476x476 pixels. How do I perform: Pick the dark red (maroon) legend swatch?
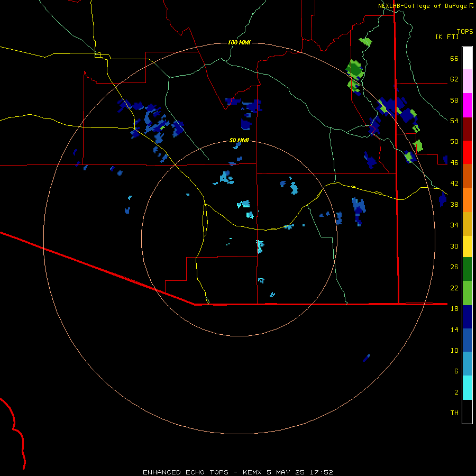tap(467, 129)
